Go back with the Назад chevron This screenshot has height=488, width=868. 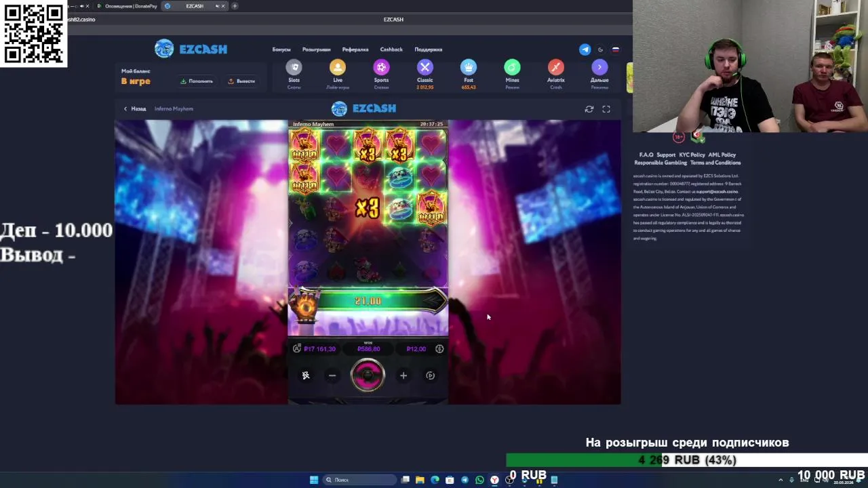134,108
